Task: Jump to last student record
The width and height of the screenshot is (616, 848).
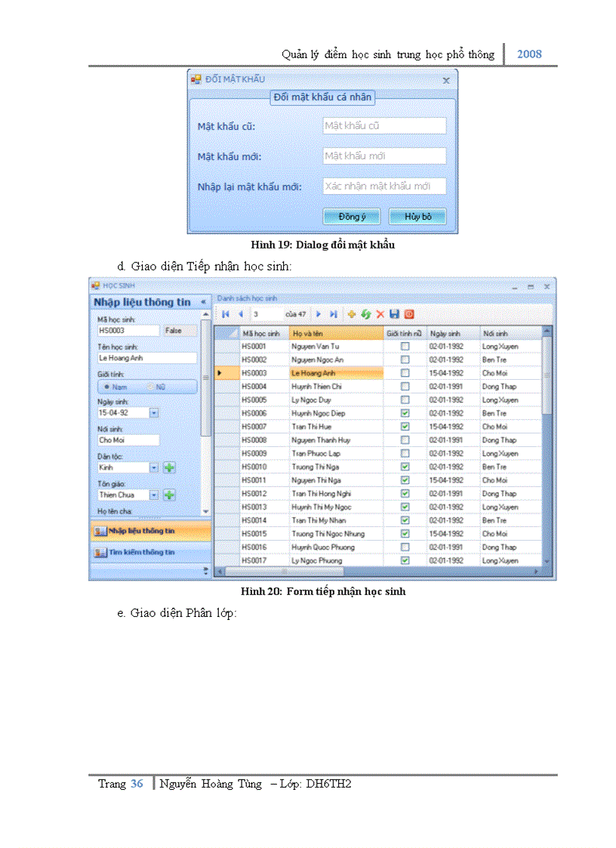Action: [333, 314]
